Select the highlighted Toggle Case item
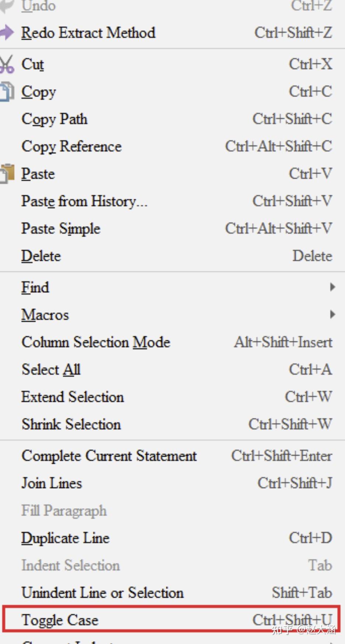 pos(60,620)
